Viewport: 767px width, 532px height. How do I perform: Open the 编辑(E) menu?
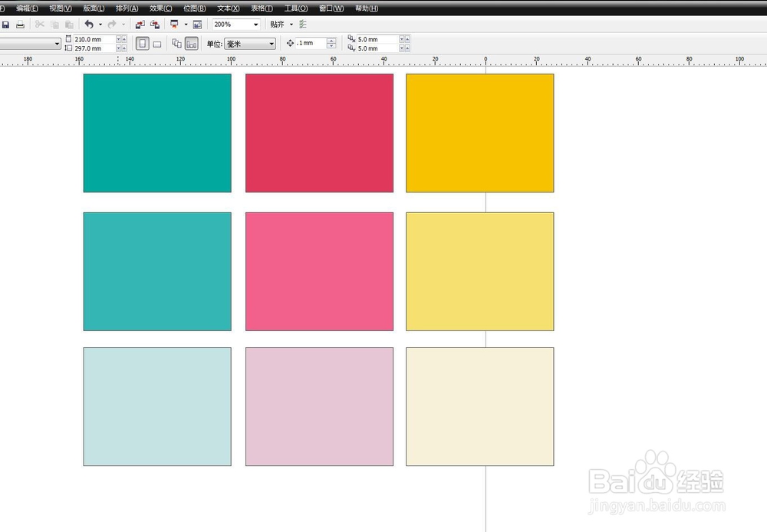tap(27, 8)
